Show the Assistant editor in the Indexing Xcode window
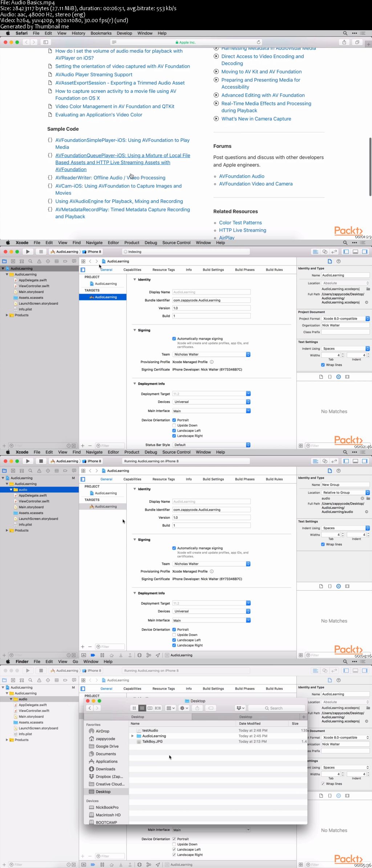This screenshot has width=372, height=868. pos(325,252)
